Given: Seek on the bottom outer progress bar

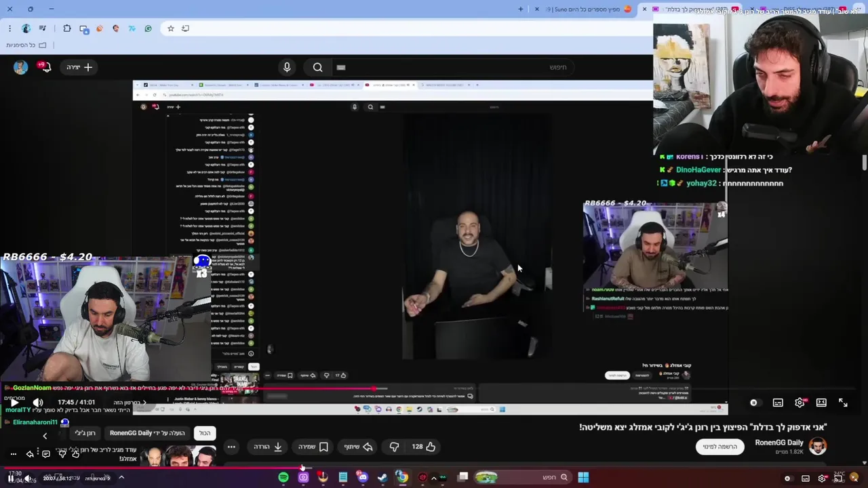Looking at the screenshot, I should point(434,468).
